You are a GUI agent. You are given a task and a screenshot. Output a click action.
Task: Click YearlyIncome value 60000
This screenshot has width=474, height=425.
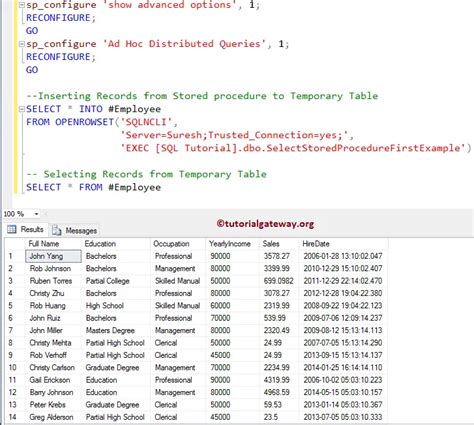tap(233, 305)
